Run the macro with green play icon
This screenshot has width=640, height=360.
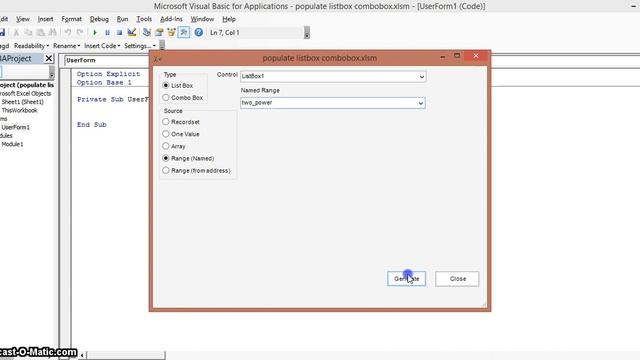pos(95,32)
